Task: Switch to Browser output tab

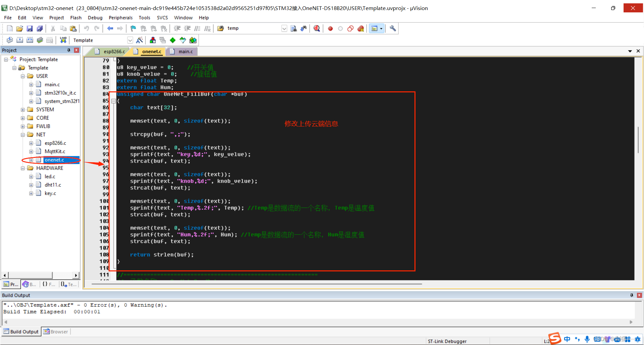Action: (x=56, y=332)
